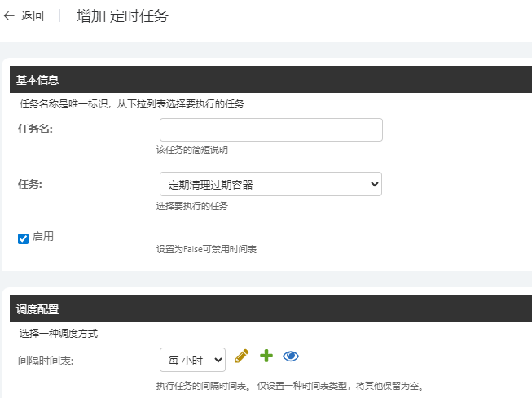Viewport: 532px width, 398px height.
Task: Click the hint text 选择一种调度方式
Action: pos(59,334)
